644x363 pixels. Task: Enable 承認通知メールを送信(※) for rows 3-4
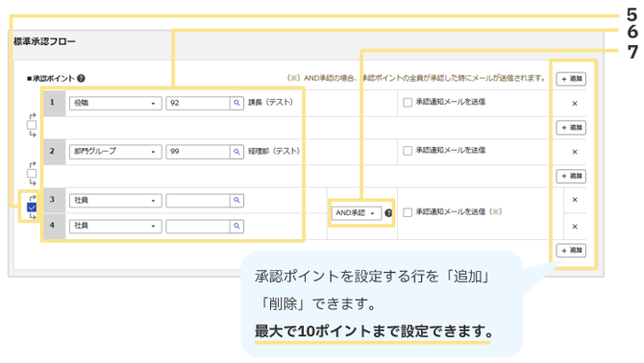coord(408,212)
